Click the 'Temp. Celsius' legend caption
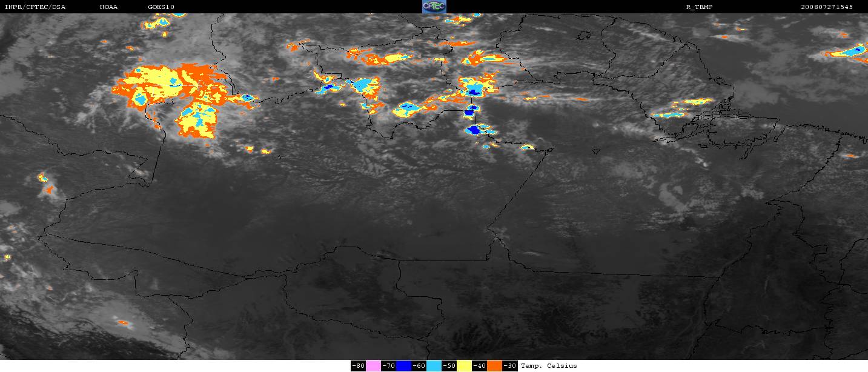This screenshot has width=868, height=372. pyautogui.click(x=549, y=366)
